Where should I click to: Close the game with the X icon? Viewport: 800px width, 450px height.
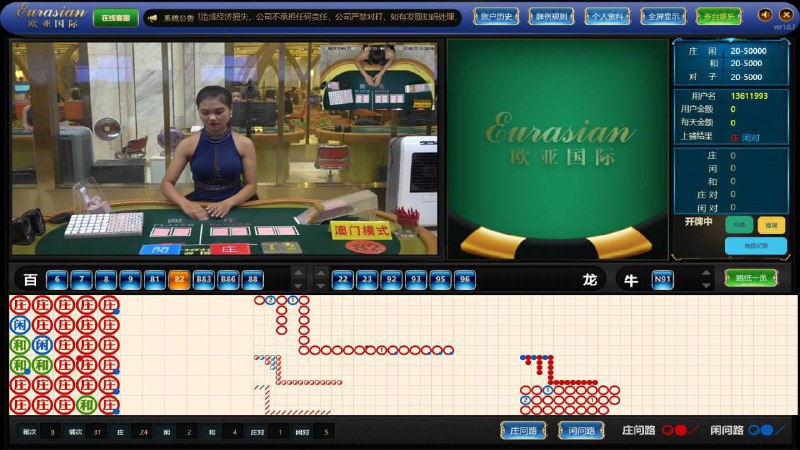point(786,15)
